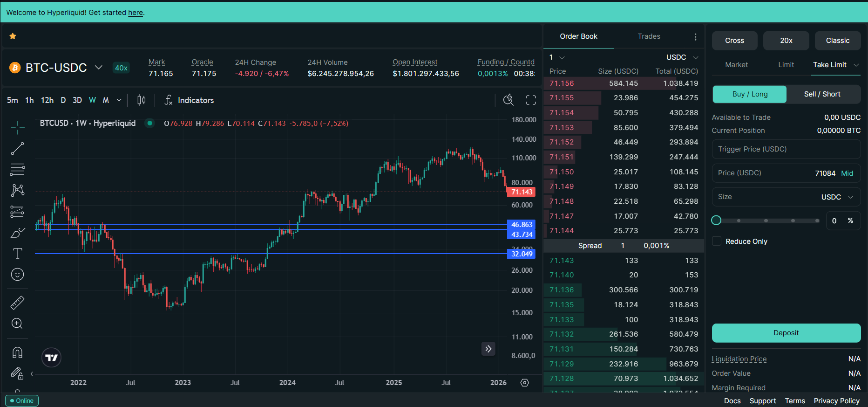Expand the BTC-USDC pair selector

[99, 68]
